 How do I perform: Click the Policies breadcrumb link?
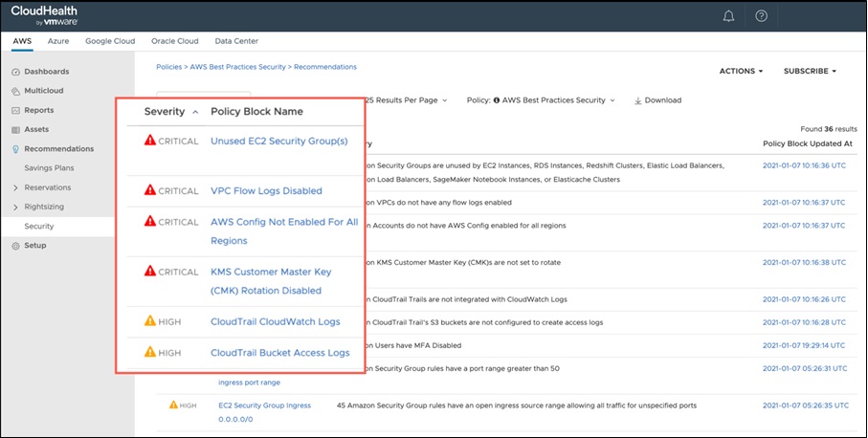(x=168, y=67)
